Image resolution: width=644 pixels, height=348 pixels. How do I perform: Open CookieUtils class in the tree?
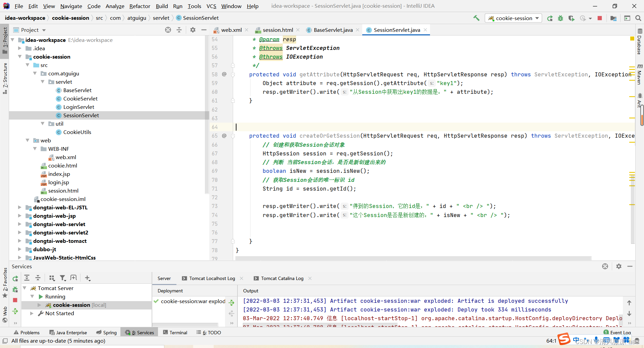[x=77, y=132]
